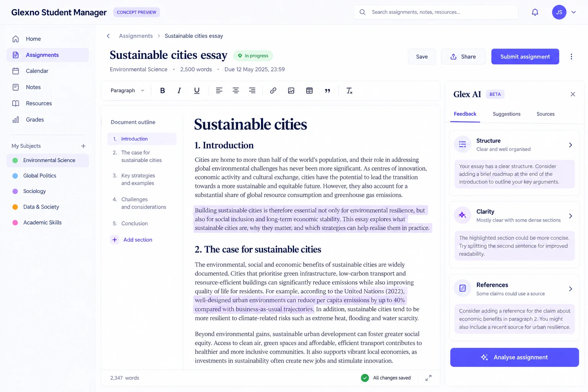Go back using the breadcrumb arrow

pyautogui.click(x=108, y=36)
